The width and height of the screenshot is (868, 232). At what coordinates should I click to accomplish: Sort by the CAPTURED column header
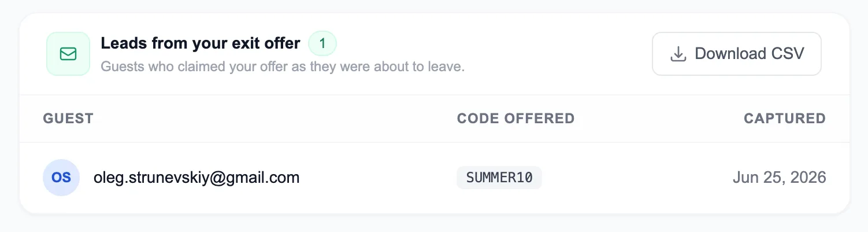point(785,119)
